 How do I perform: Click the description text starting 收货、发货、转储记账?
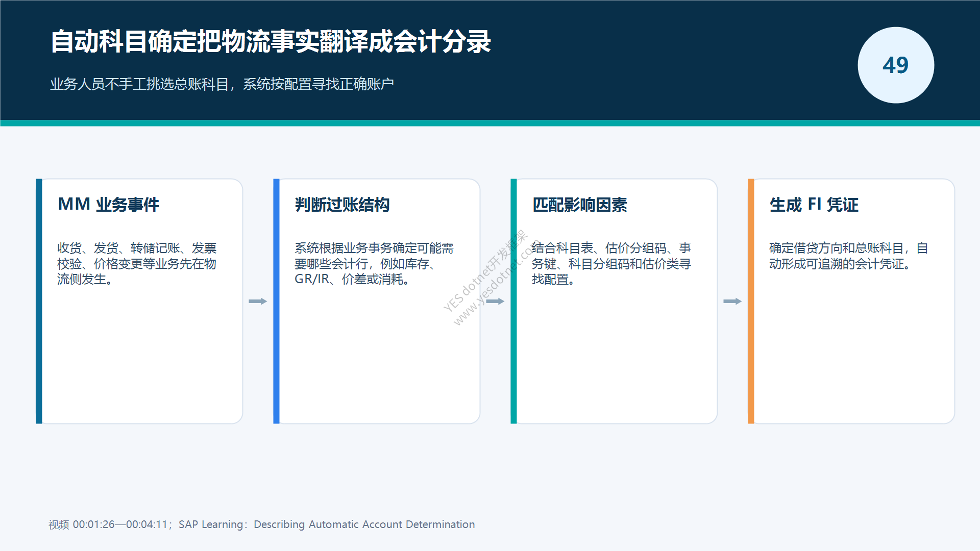pos(137,264)
